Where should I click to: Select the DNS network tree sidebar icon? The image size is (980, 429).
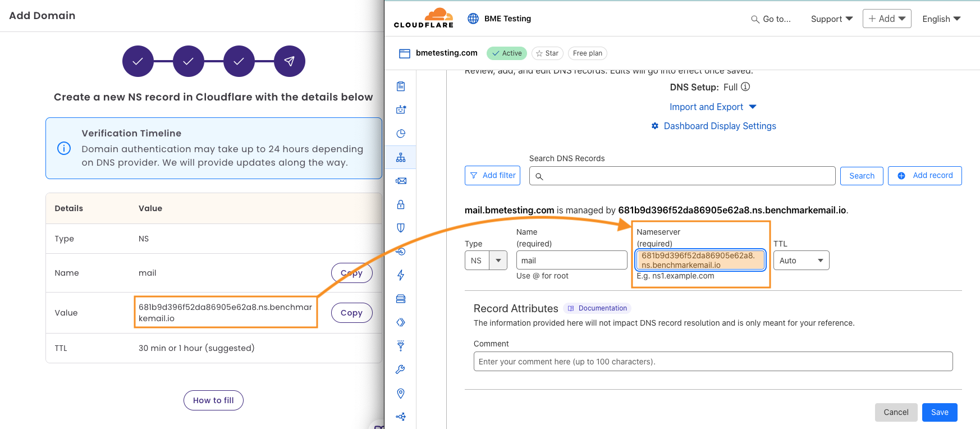point(401,157)
